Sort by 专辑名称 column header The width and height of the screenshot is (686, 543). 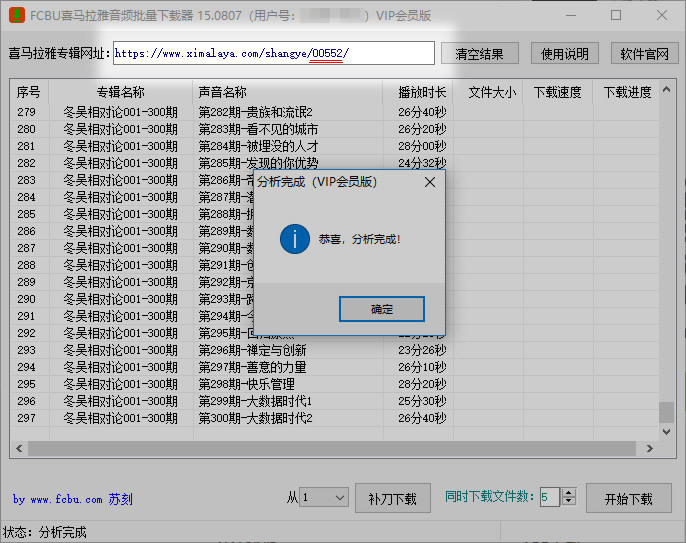(x=120, y=92)
